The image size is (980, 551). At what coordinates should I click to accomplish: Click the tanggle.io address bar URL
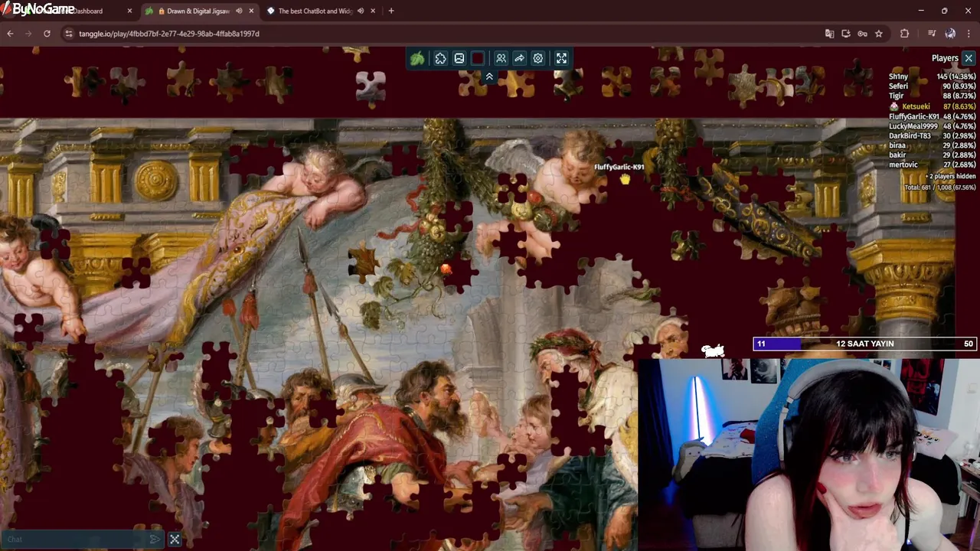point(168,34)
